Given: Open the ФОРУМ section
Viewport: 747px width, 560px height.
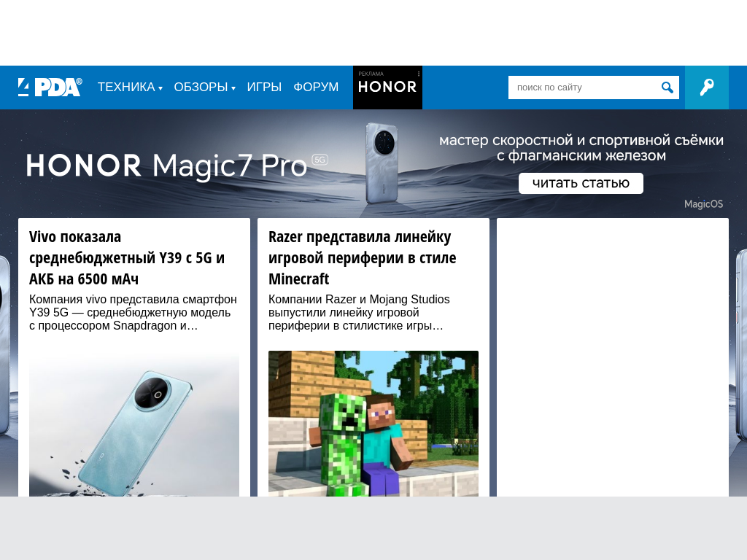Looking at the screenshot, I should (316, 87).
